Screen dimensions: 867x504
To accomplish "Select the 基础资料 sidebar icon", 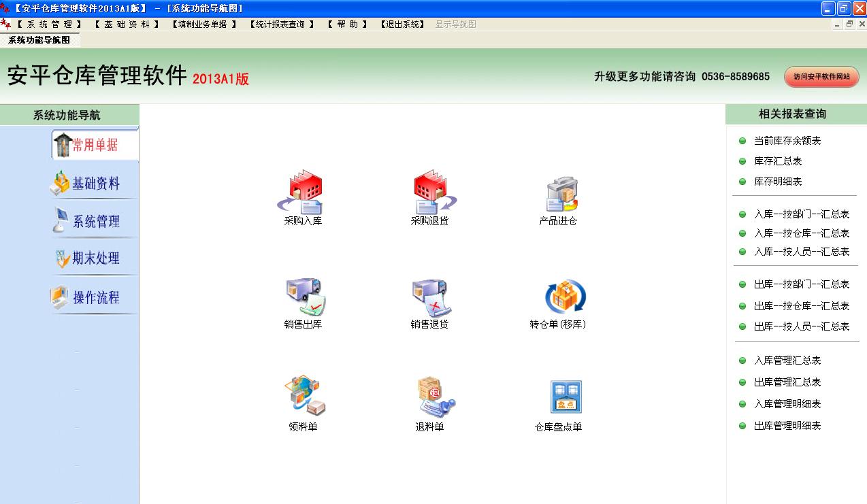I will tap(60, 182).
